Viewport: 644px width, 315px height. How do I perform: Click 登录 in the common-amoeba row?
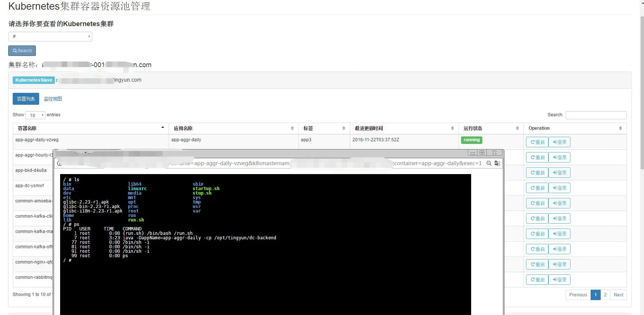click(559, 203)
